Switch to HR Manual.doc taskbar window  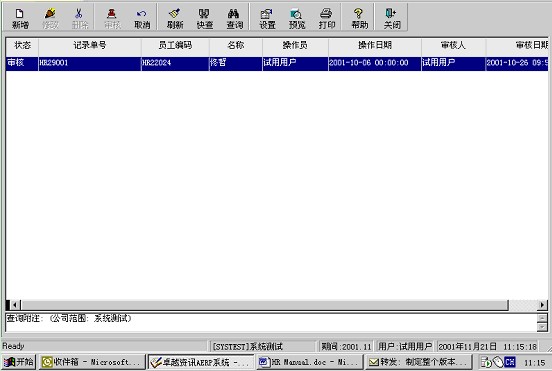308,362
